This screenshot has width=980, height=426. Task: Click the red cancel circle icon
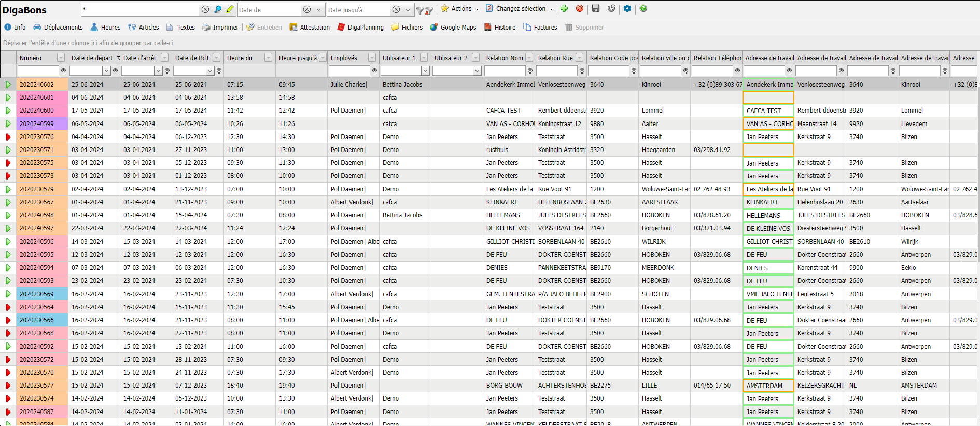580,8
